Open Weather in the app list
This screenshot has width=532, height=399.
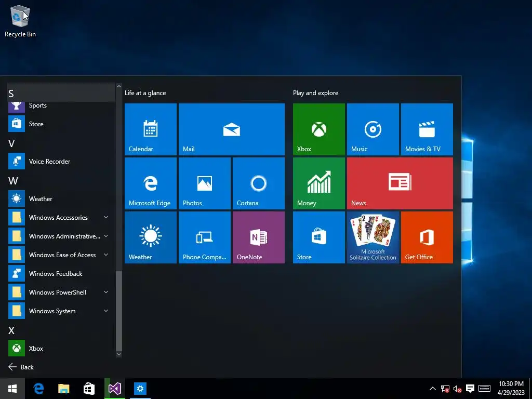click(61, 199)
